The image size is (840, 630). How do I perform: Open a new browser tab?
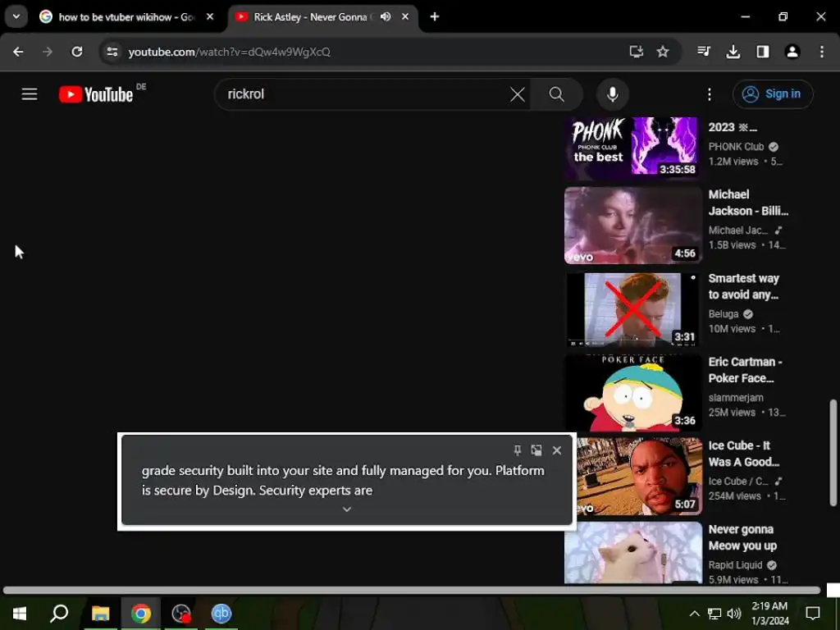(x=435, y=17)
